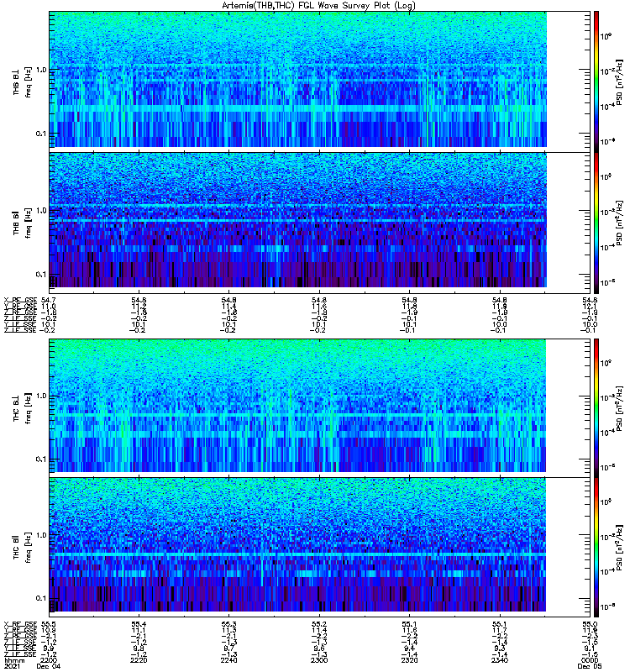Click the 2300 time tick label
This screenshot has width=630, height=672.
(319, 660)
